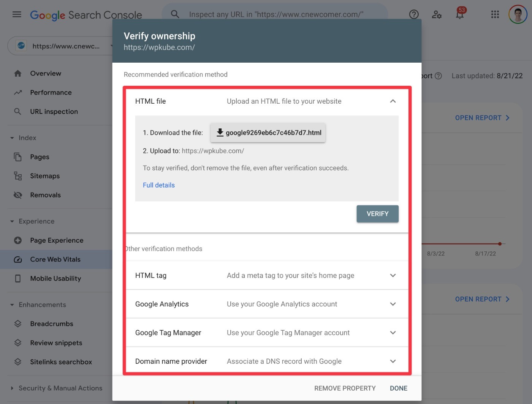Click the search magnifier icon in the URL bar
The height and width of the screenshot is (404, 532).
[175, 14]
